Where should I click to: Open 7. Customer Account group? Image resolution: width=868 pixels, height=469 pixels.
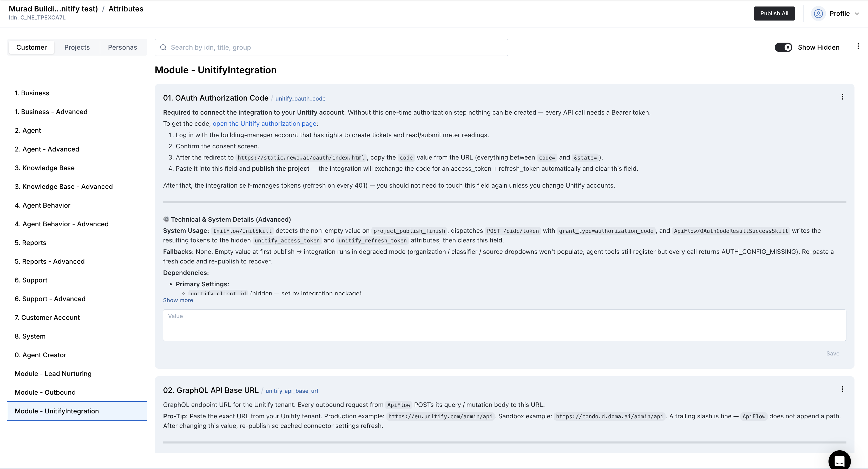click(x=77, y=317)
